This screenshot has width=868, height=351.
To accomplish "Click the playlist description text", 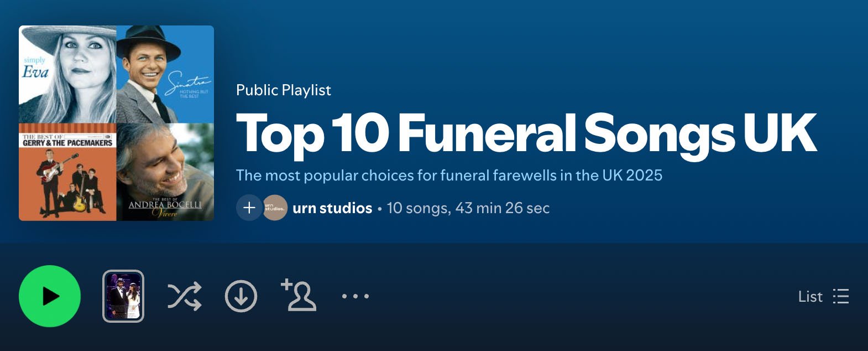I will [x=449, y=175].
